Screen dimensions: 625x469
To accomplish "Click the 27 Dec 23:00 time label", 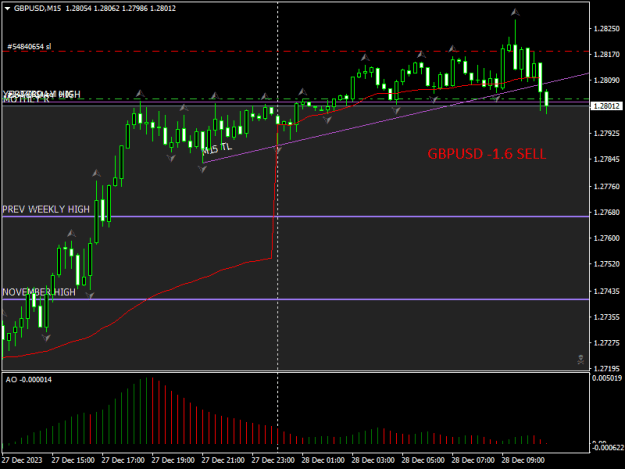I will pos(273,460).
